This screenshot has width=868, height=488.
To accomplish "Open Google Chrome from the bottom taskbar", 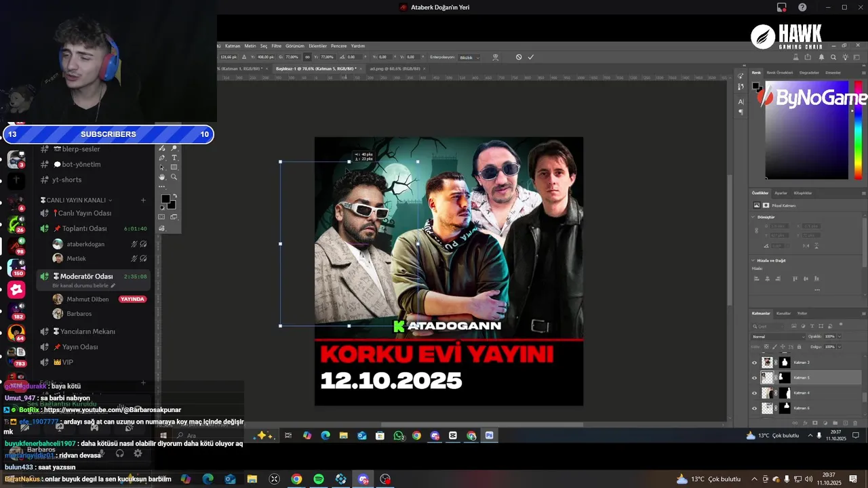I will [x=296, y=479].
